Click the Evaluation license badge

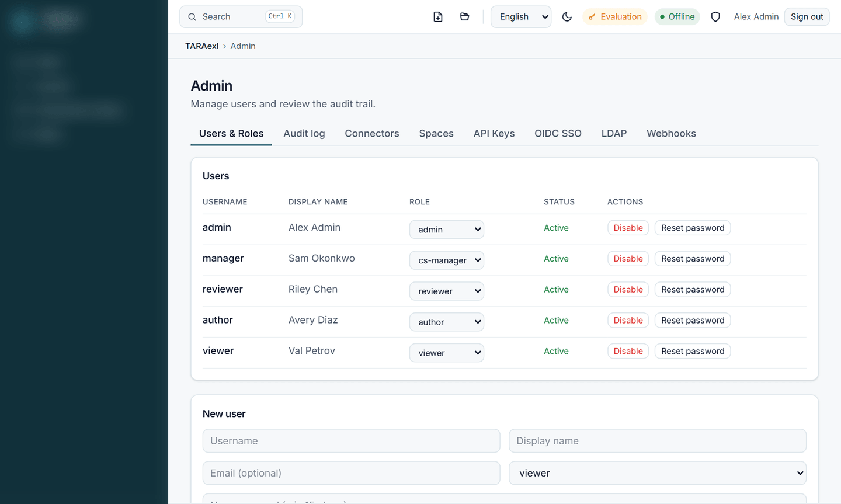pos(615,17)
